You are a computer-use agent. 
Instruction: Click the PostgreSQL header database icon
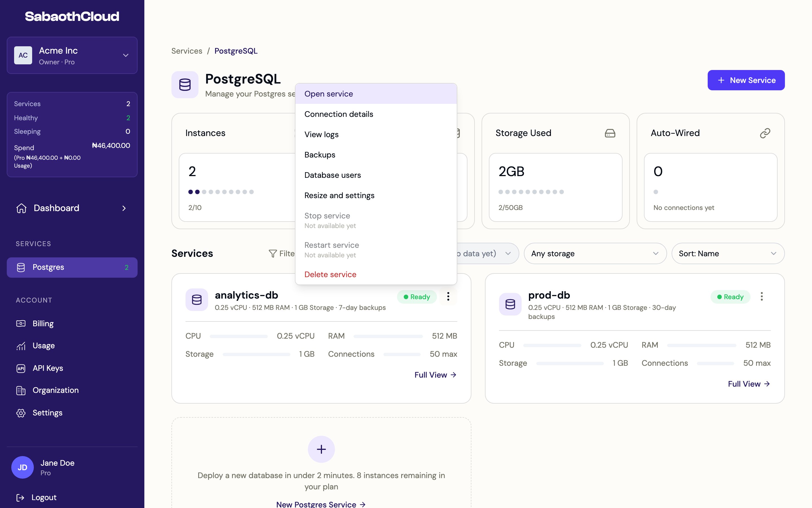pyautogui.click(x=185, y=85)
